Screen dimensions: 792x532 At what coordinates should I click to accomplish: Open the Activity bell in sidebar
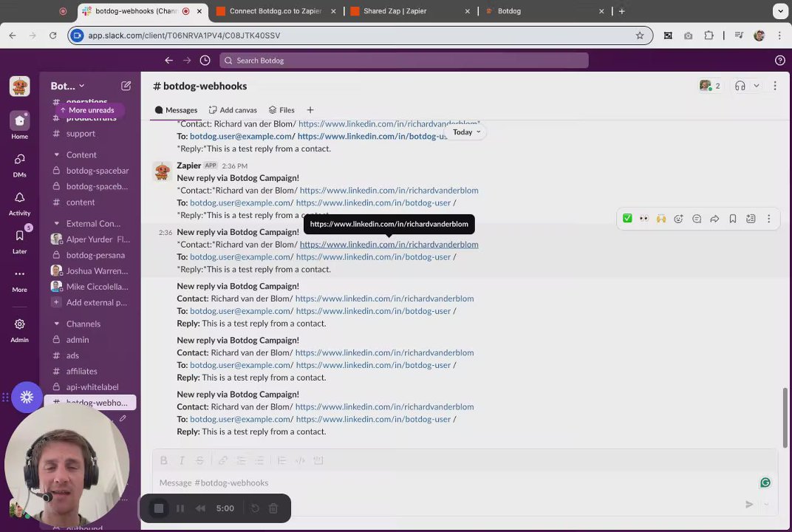(x=19, y=204)
